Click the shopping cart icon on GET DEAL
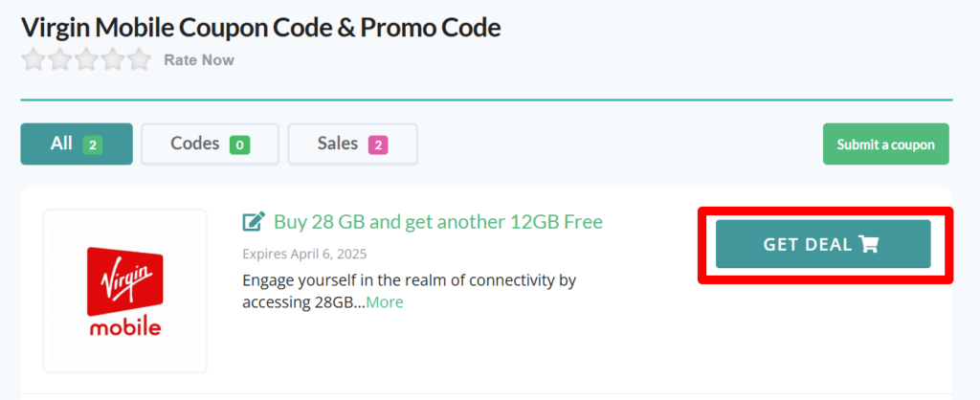This screenshot has width=980, height=400. [869, 244]
